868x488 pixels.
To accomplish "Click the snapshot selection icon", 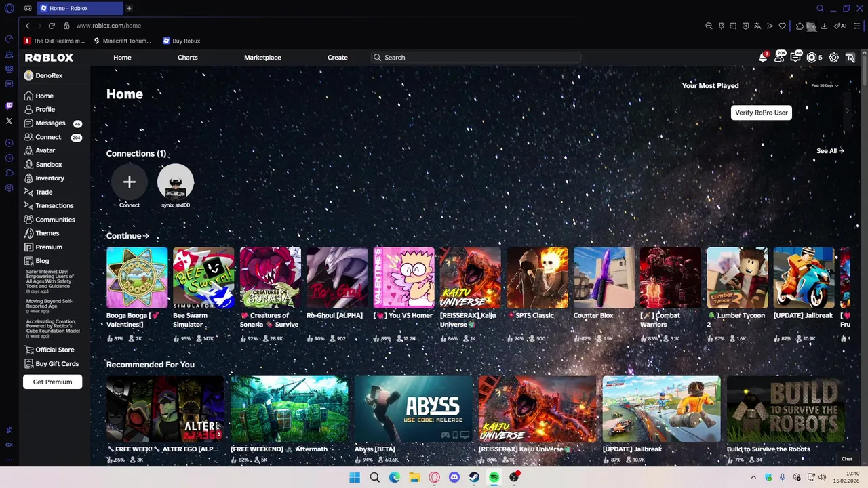I will point(733,26).
